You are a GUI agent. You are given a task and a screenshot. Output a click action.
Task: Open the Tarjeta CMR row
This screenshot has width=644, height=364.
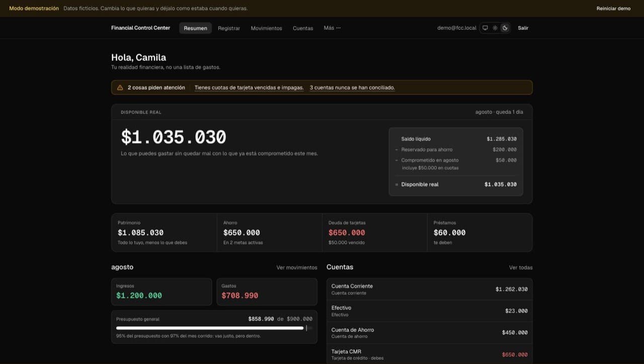coord(429,354)
